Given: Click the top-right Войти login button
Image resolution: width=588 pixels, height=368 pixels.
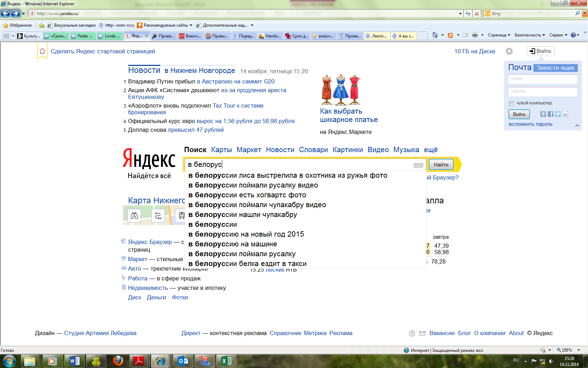Looking at the screenshot, I should 540,51.
